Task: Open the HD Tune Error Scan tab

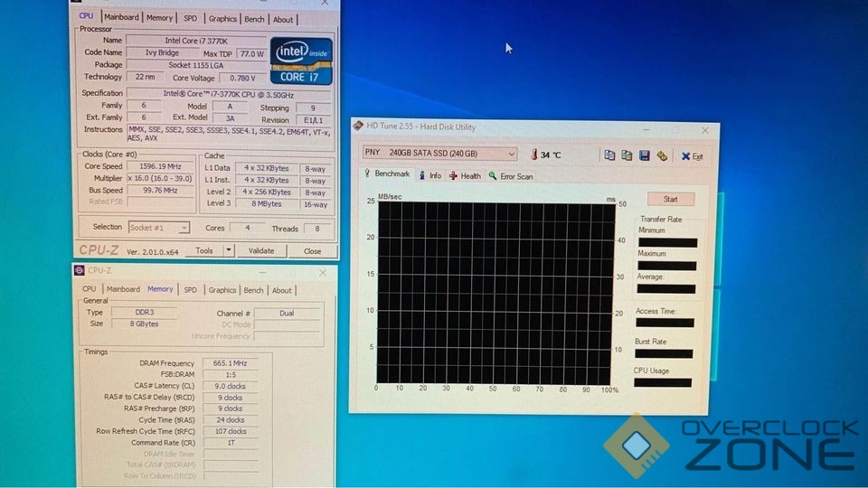Action: pyautogui.click(x=510, y=176)
